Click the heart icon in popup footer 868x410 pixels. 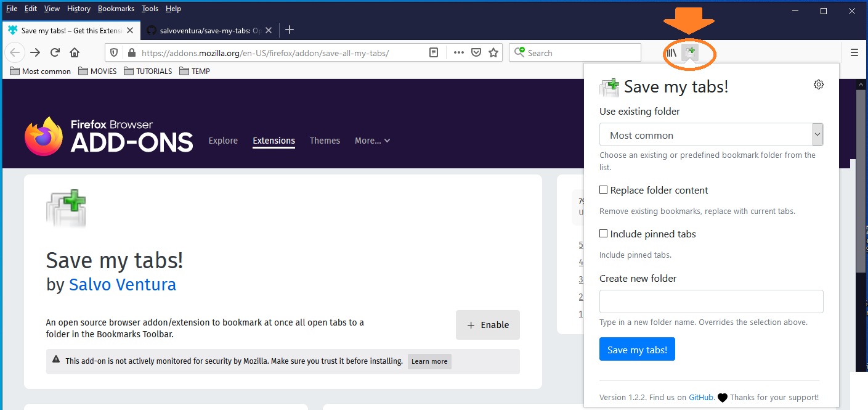pyautogui.click(x=723, y=398)
